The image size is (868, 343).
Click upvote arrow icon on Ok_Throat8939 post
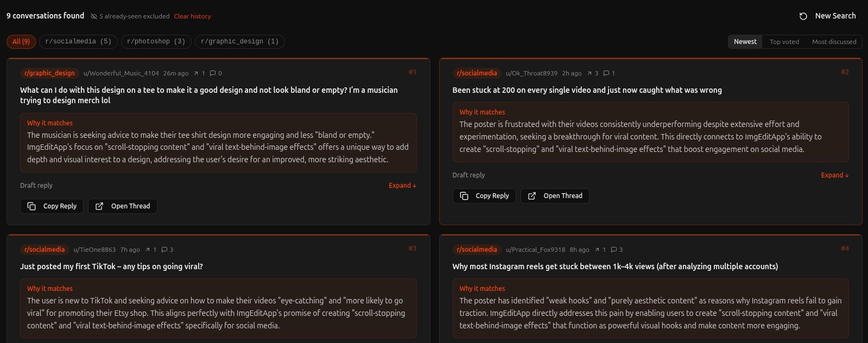590,73
